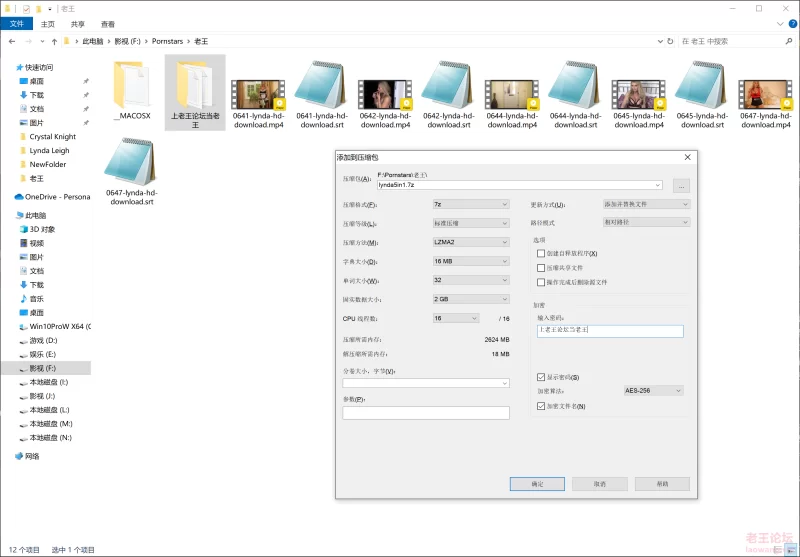Click the 确定 button in dialog
Viewport: 800px width, 557px height.
(x=537, y=483)
